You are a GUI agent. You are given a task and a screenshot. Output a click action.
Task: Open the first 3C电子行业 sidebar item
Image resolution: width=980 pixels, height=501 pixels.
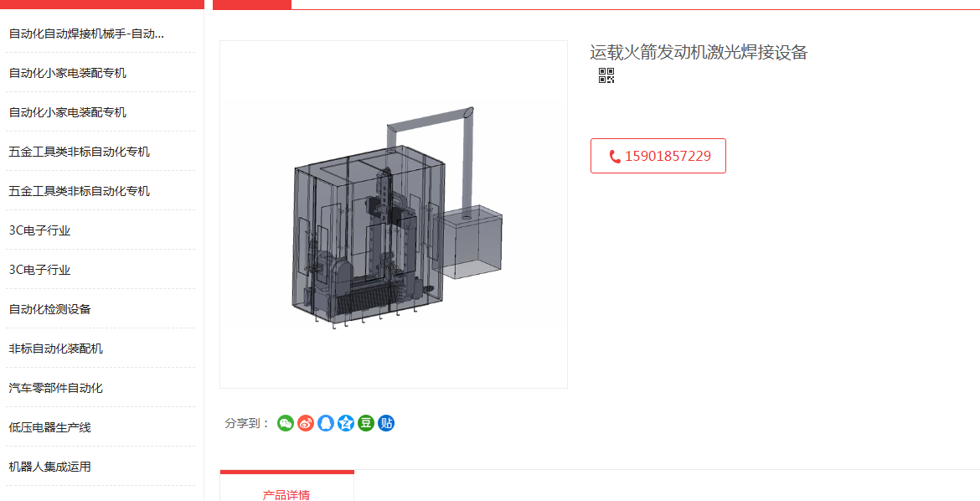pos(39,230)
